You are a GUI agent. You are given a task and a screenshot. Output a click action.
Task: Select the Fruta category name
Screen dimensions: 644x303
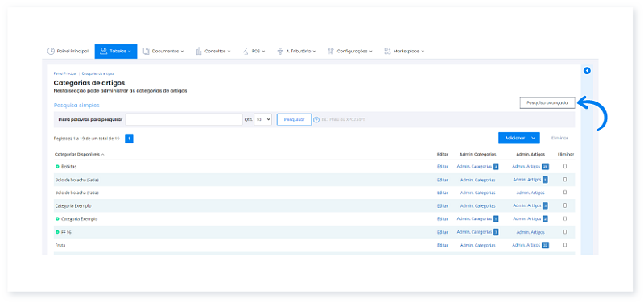pyautogui.click(x=60, y=245)
